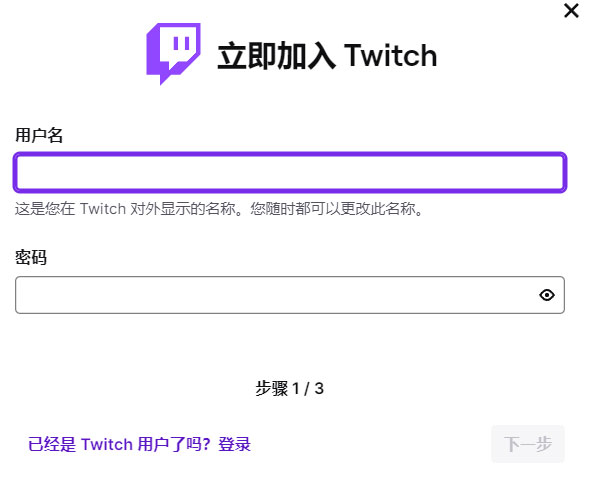Show password using the eye icon
This screenshot has width=595, height=477.
(x=546, y=295)
